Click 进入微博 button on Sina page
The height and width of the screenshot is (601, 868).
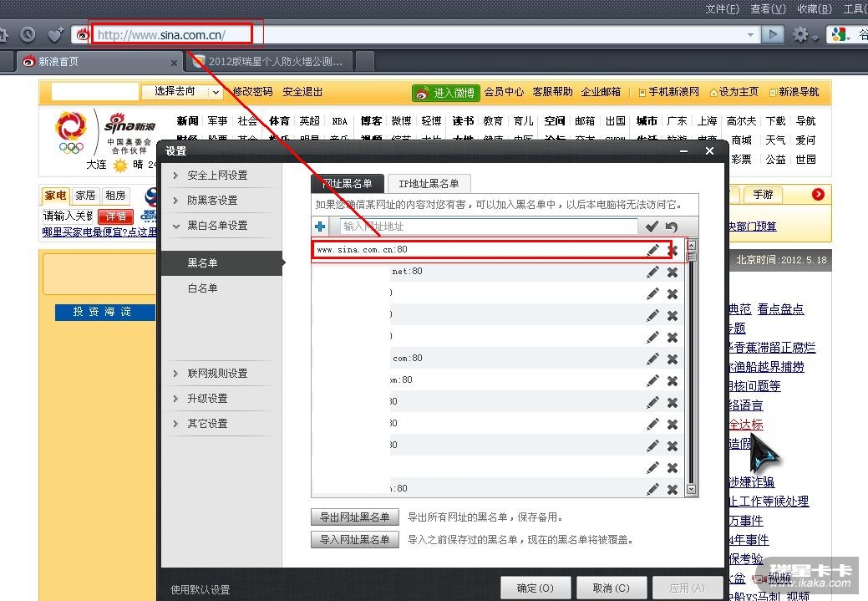click(x=445, y=93)
